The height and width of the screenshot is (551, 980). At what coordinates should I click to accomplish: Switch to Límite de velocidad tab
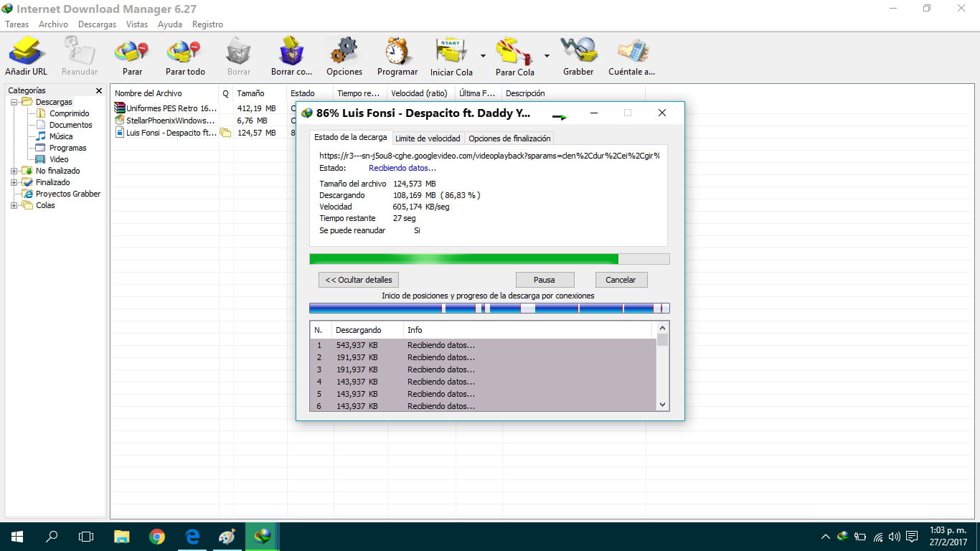point(428,138)
